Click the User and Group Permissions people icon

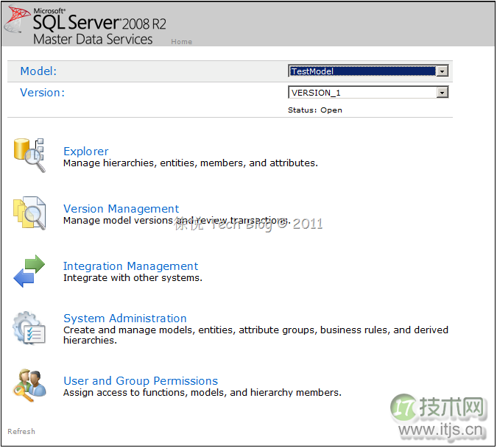click(x=29, y=385)
